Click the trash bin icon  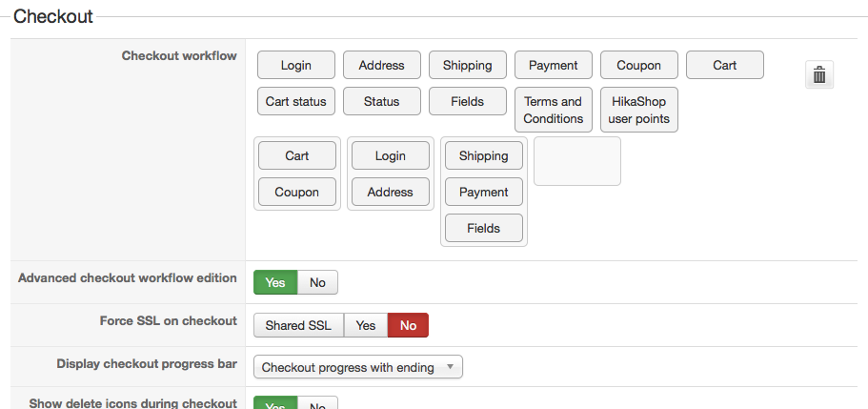click(x=819, y=74)
